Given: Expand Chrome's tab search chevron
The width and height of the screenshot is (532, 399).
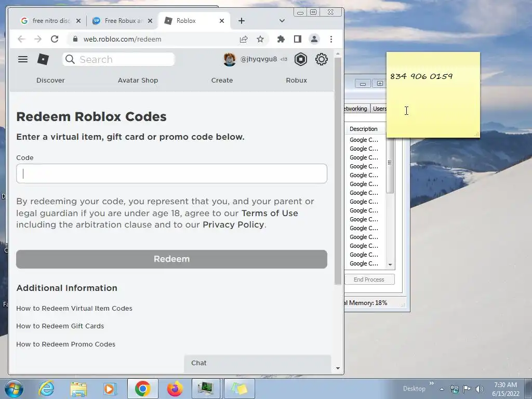Looking at the screenshot, I should (282, 21).
